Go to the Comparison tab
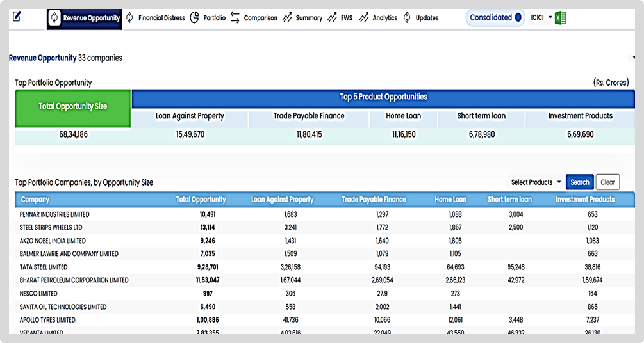644x343 pixels. [x=260, y=18]
